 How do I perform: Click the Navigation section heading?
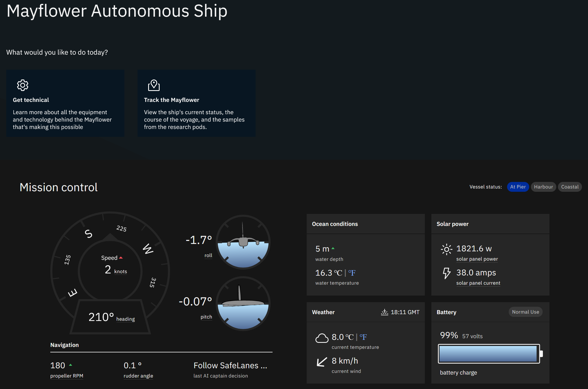pos(65,345)
